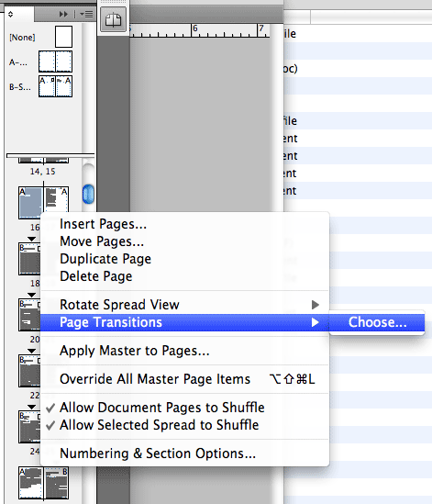Select page 17 thumbnail in Pages panel
The width and height of the screenshot is (432, 504).
[x=56, y=199]
